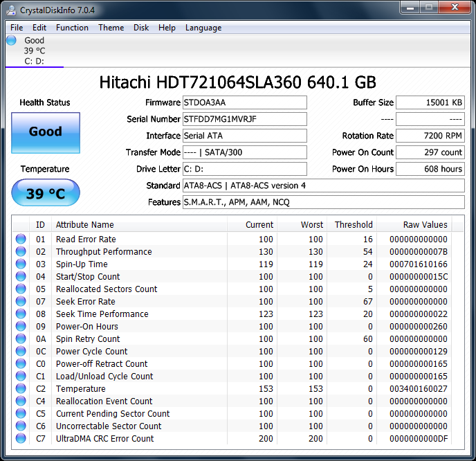Screen dimensions: 476x461
Task: Click the Raw Values column header
Action: click(425, 224)
